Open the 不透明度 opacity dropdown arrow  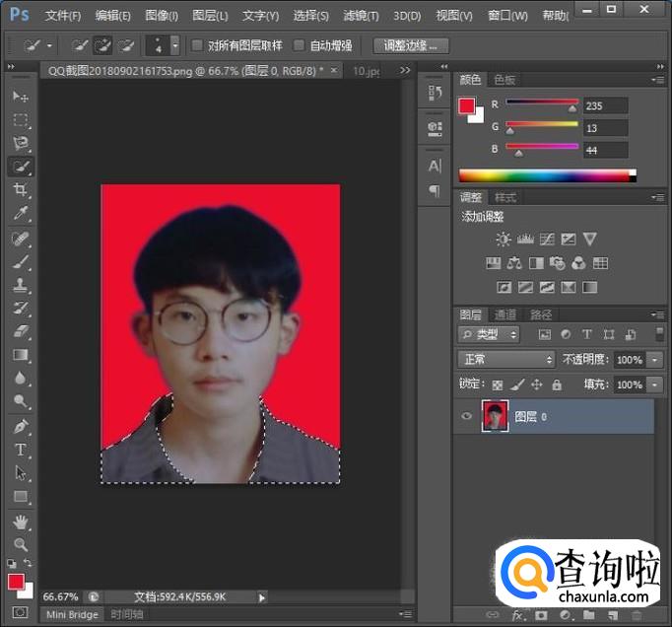(x=655, y=360)
